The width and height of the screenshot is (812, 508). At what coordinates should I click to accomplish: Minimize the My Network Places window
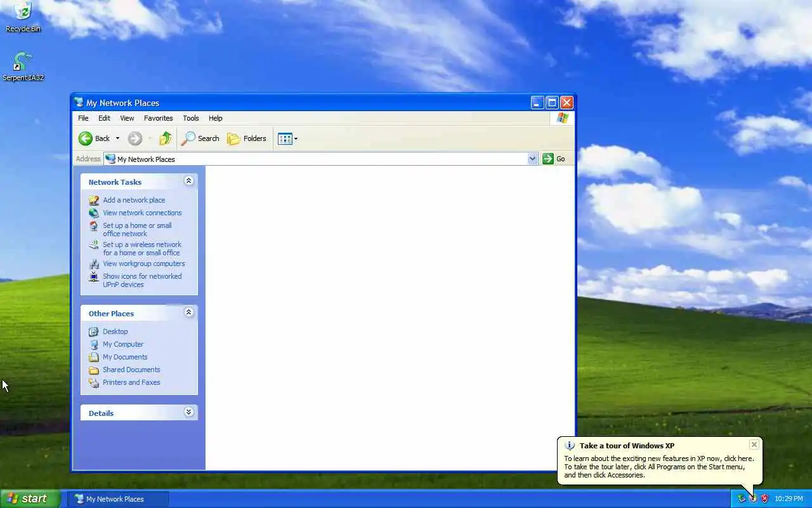(x=537, y=102)
